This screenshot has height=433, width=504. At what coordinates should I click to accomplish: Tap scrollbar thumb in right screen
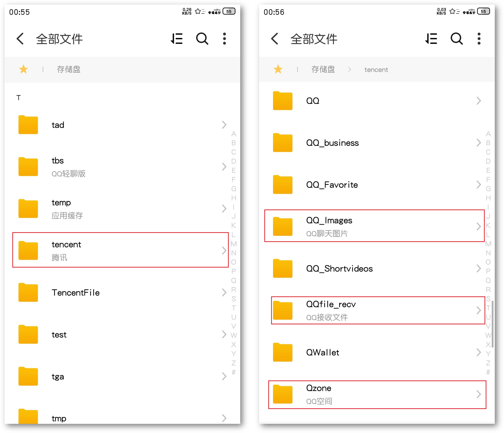pyautogui.click(x=493, y=324)
